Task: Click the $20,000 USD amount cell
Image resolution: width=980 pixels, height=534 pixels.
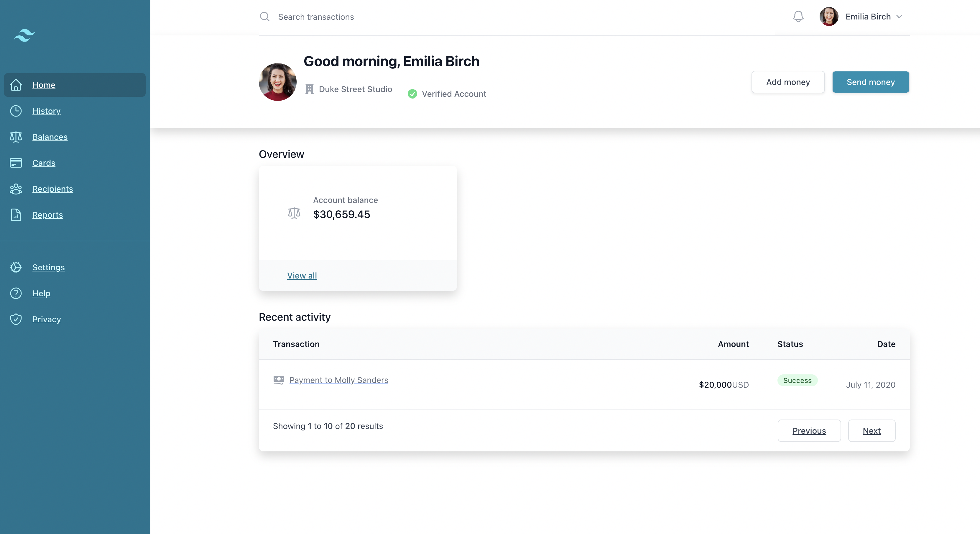Action: pos(724,385)
